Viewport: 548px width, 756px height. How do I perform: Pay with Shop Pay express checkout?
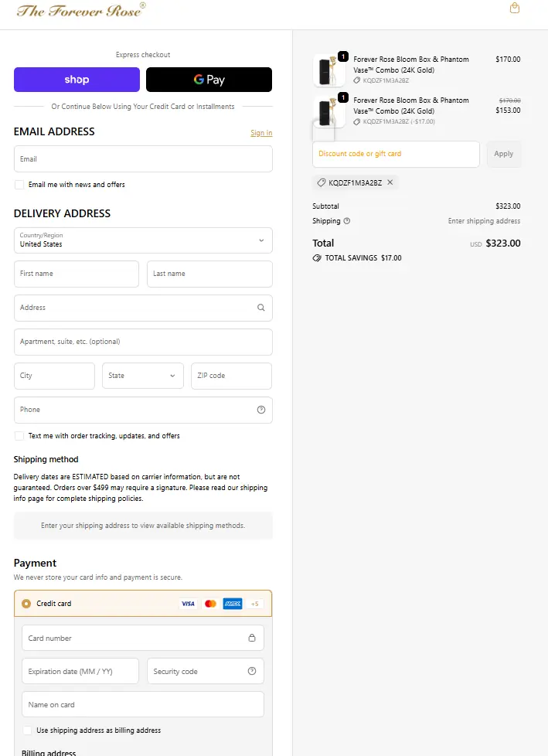coord(77,80)
